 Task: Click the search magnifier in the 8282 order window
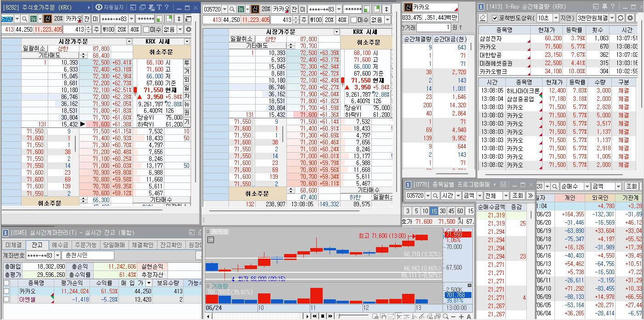point(25,19)
